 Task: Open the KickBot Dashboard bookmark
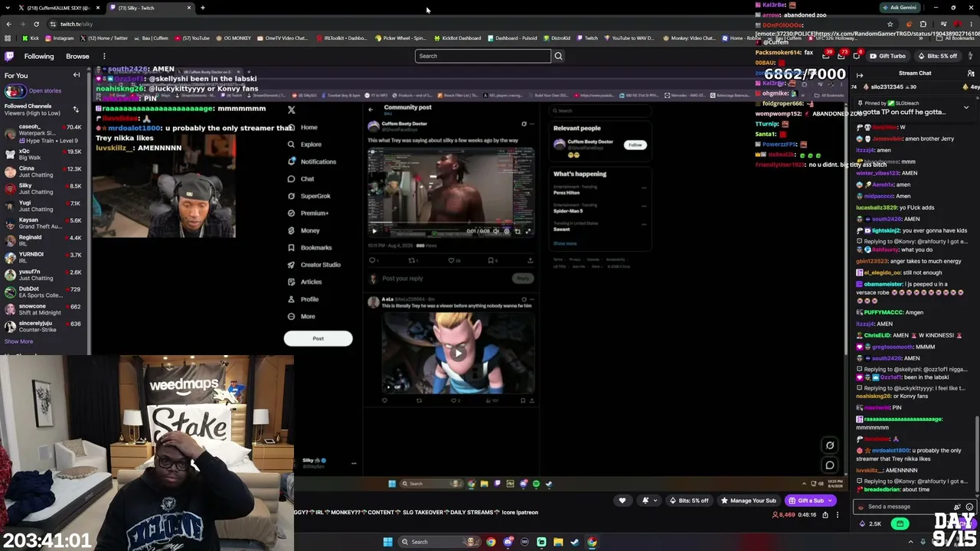pyautogui.click(x=457, y=38)
